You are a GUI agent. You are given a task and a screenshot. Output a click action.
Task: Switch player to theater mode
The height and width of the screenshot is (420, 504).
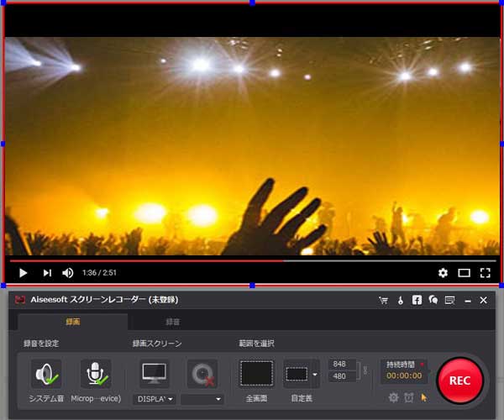coord(464,273)
